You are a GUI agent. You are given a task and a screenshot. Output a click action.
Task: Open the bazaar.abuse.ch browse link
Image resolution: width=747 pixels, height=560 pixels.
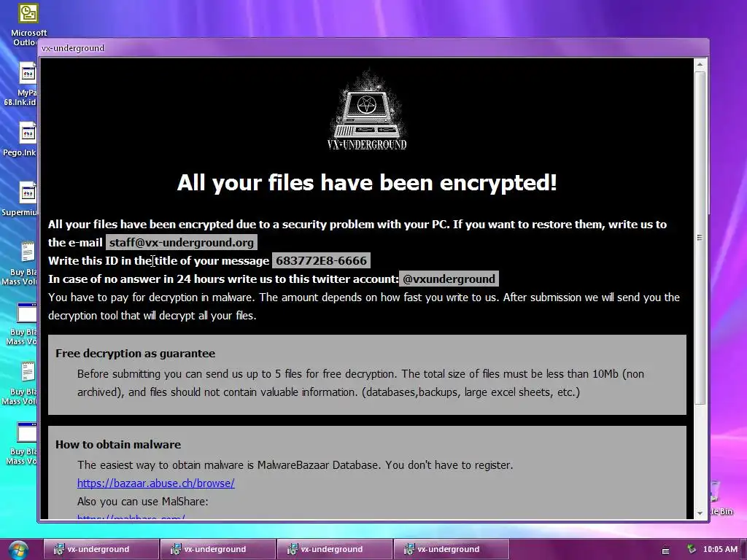[x=156, y=483]
